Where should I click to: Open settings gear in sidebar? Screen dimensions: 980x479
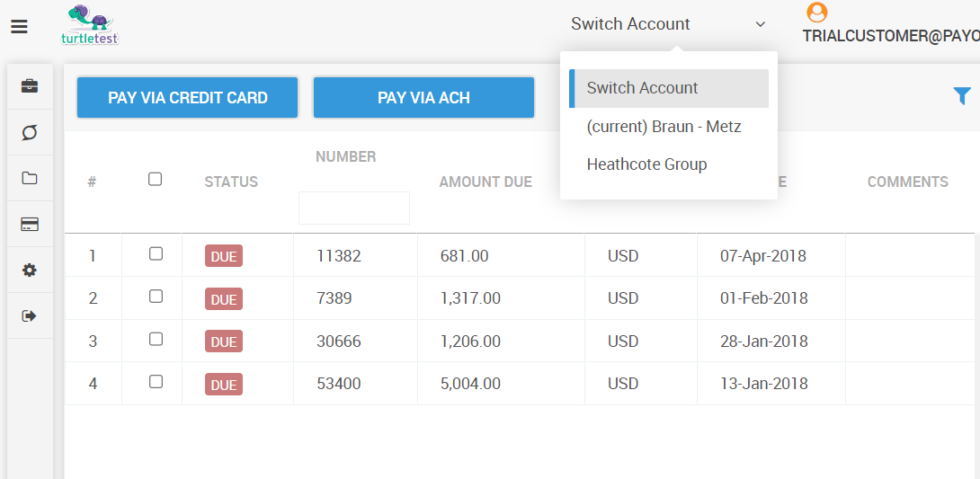click(x=30, y=271)
